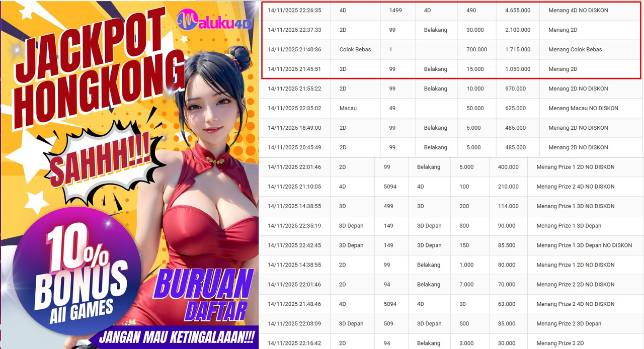Click Menang Prize 1 3D Depan NO DISKON
The image size is (644, 349).
point(584,245)
